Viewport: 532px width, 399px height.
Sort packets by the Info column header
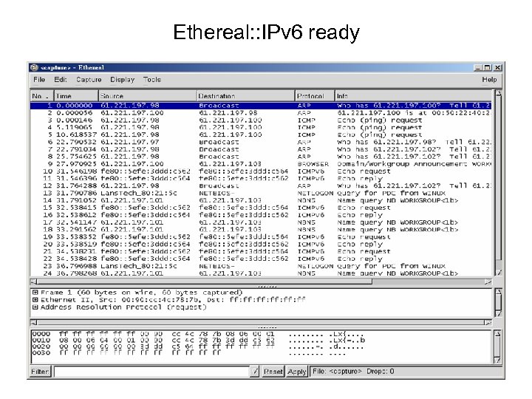pyautogui.click(x=413, y=95)
